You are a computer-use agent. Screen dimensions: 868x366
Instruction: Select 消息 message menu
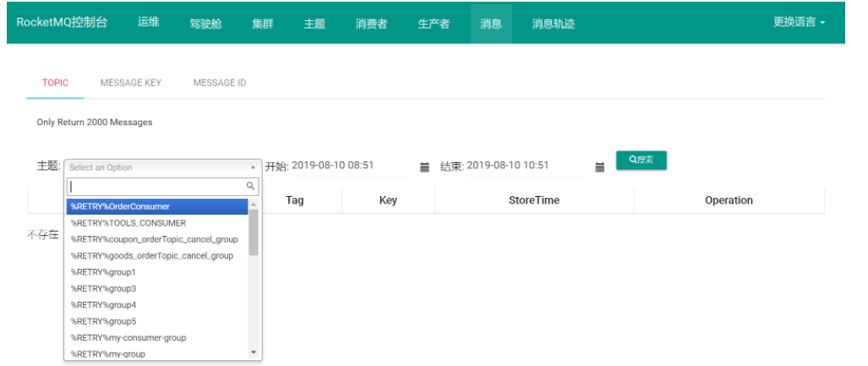tap(491, 24)
